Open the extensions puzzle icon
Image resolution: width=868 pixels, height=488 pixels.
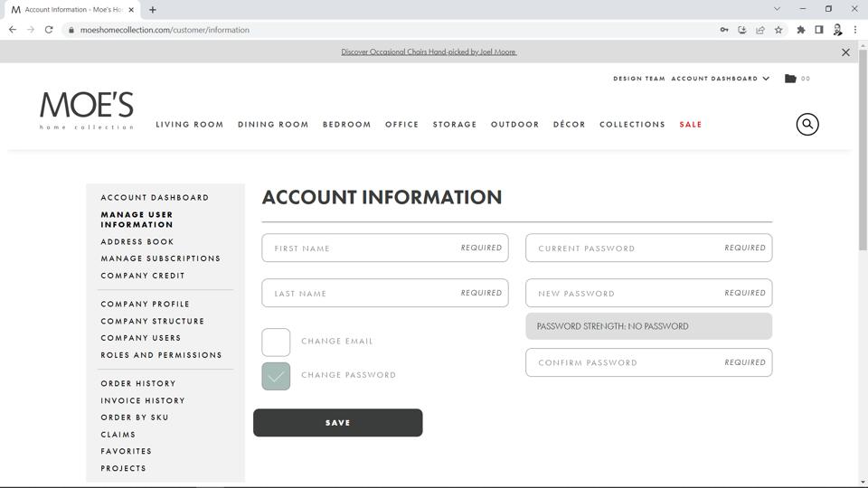[x=800, y=30]
